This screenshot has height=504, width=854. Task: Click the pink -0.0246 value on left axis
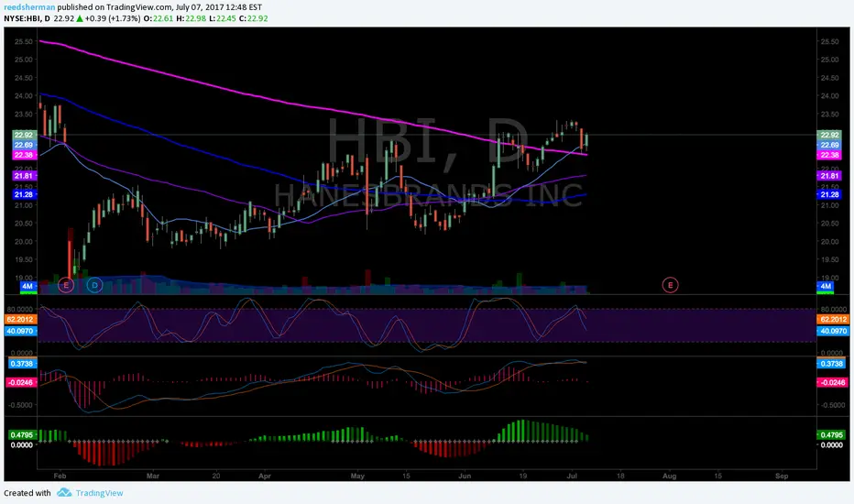coord(21,382)
